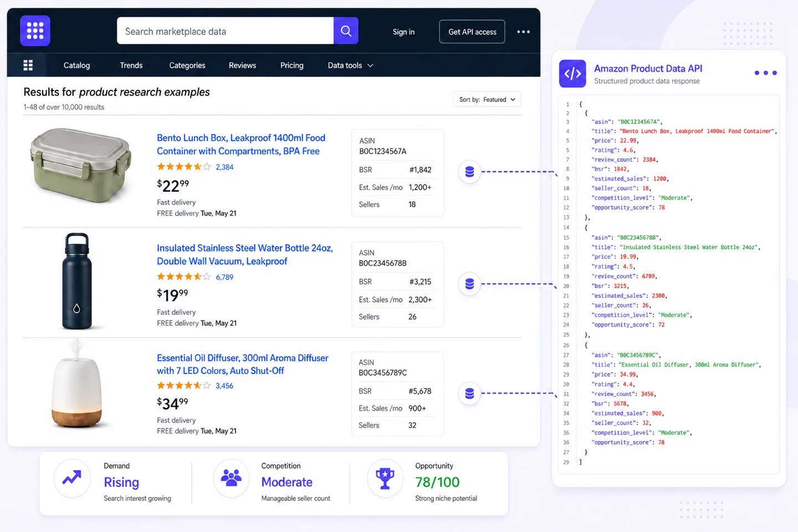
Task: Click the $34.99 price
Action: pos(172,403)
